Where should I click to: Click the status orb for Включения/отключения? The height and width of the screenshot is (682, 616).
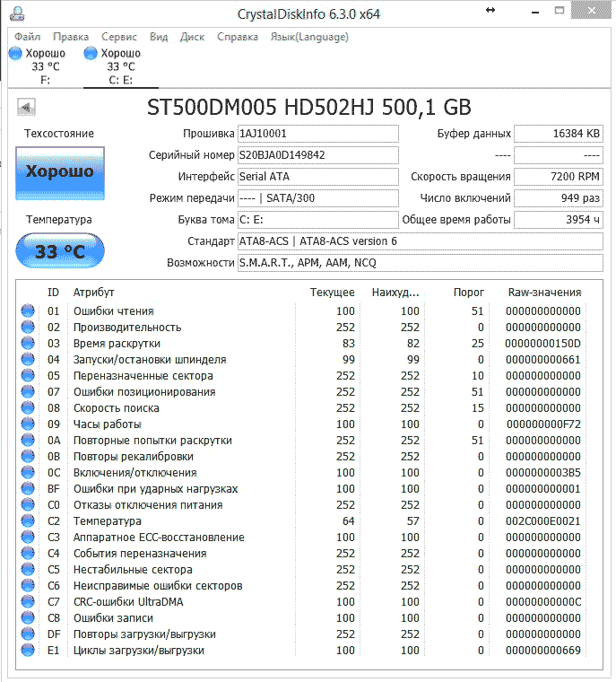tap(28, 472)
